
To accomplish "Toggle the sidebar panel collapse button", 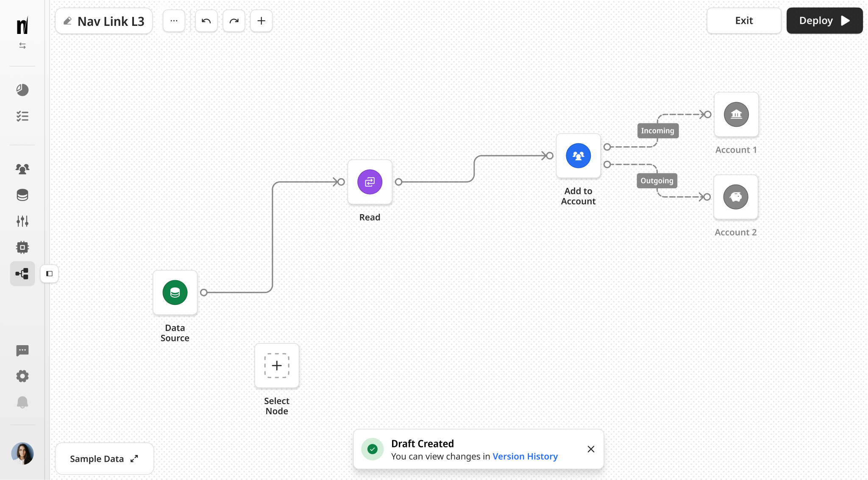I will (x=49, y=273).
